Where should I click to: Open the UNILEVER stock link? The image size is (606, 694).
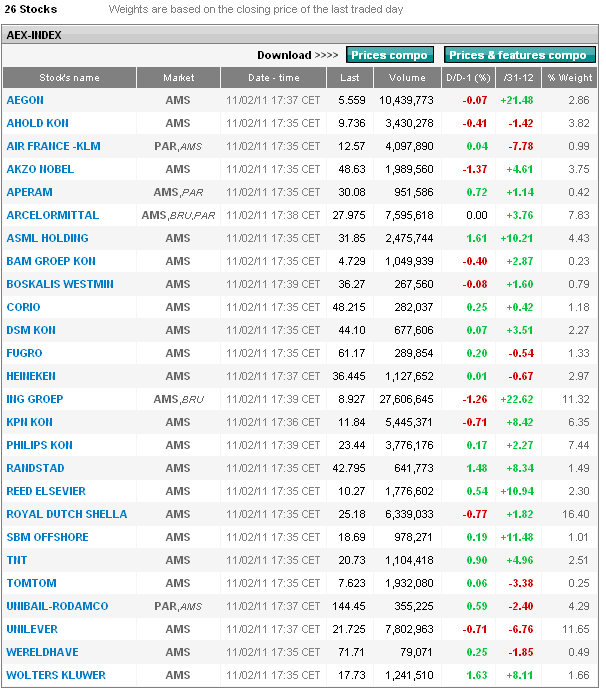[x=32, y=630]
